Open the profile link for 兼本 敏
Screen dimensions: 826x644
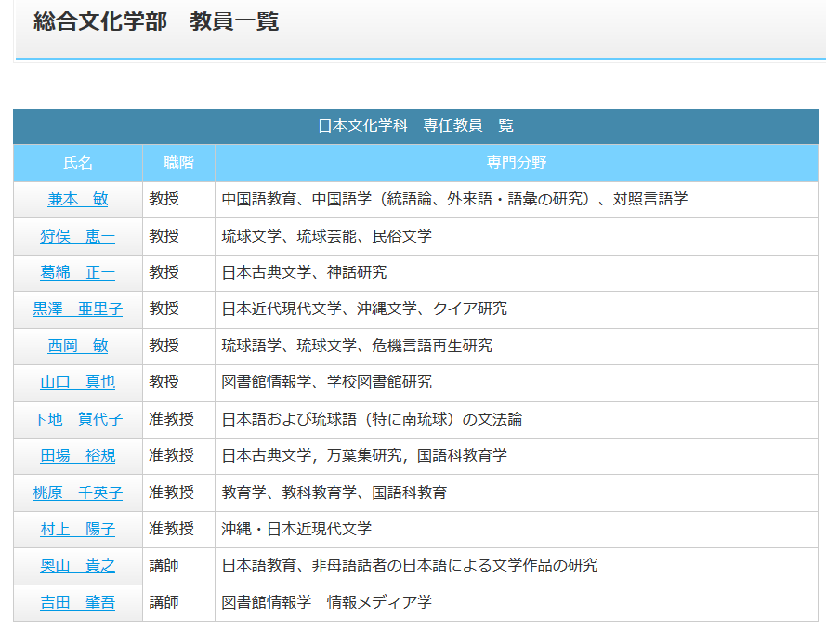[x=78, y=200]
